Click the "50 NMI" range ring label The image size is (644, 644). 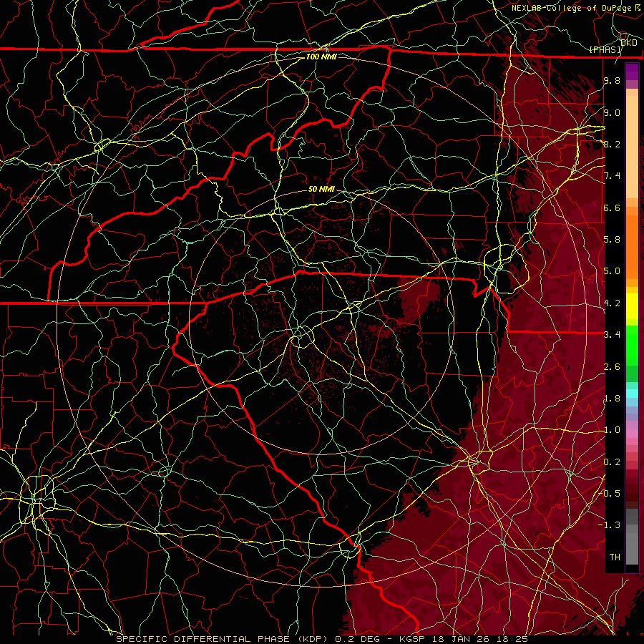click(x=321, y=189)
